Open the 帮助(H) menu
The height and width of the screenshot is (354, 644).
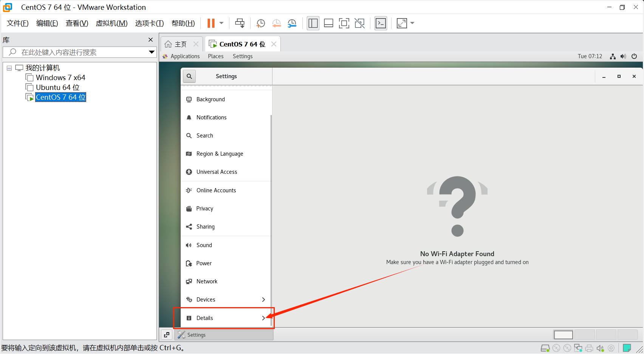pyautogui.click(x=183, y=23)
